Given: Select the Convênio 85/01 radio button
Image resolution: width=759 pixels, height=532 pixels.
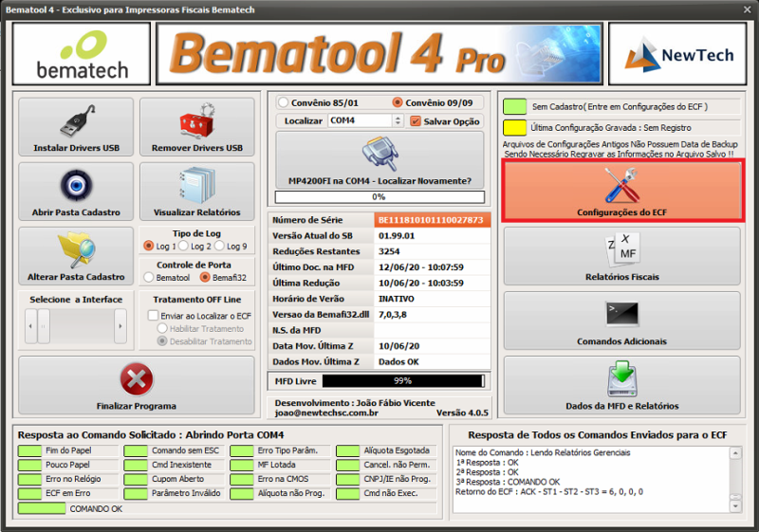Looking at the screenshot, I should click(x=284, y=102).
